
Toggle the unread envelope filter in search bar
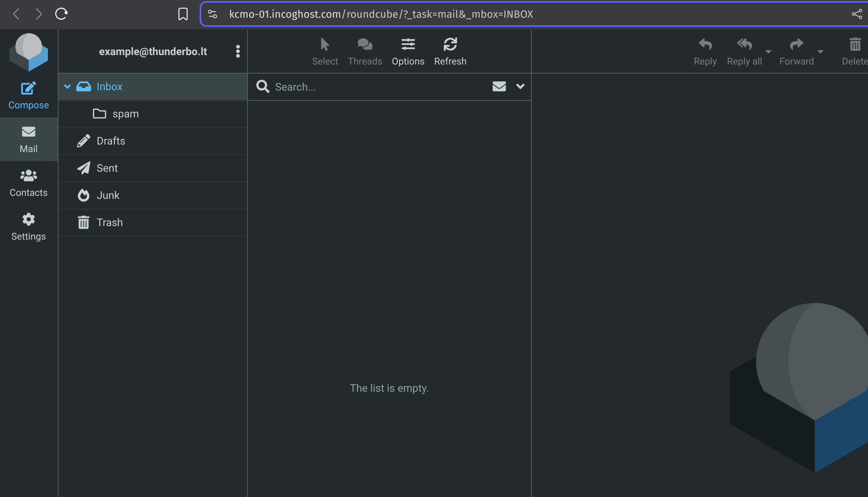[499, 86]
